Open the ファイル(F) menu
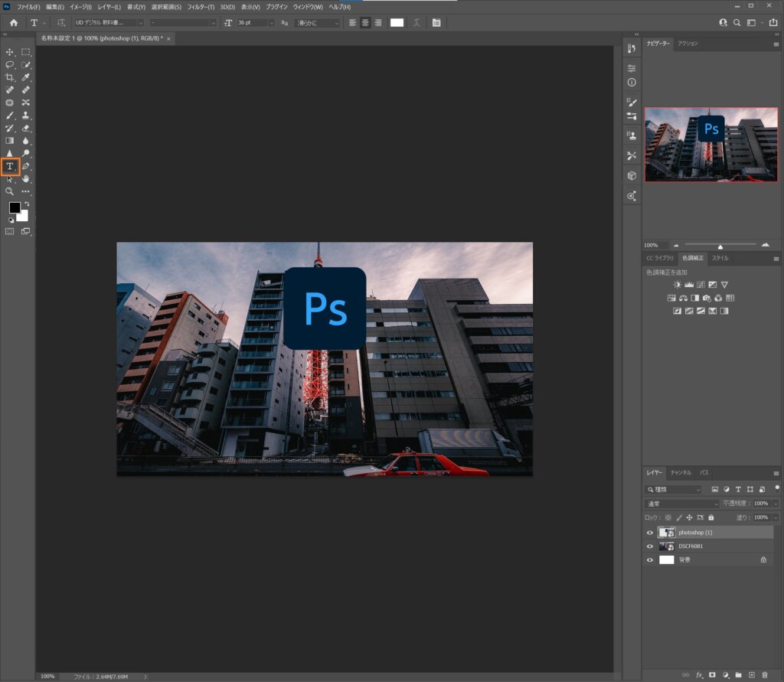This screenshot has height=682, width=784. click(28, 7)
